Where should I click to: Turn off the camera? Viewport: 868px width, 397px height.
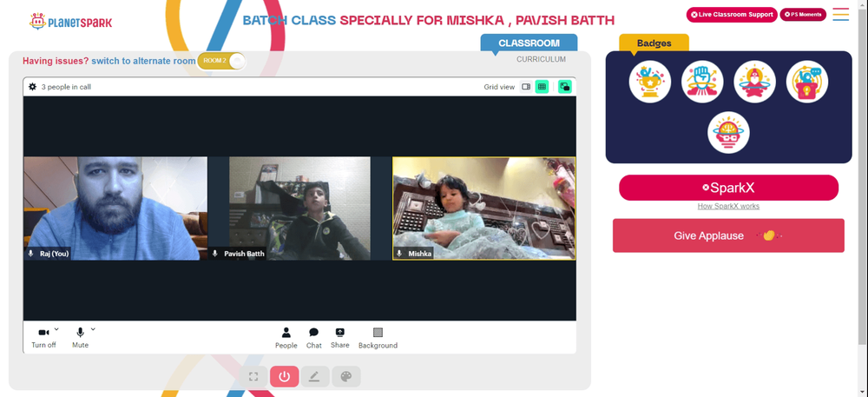(x=43, y=338)
